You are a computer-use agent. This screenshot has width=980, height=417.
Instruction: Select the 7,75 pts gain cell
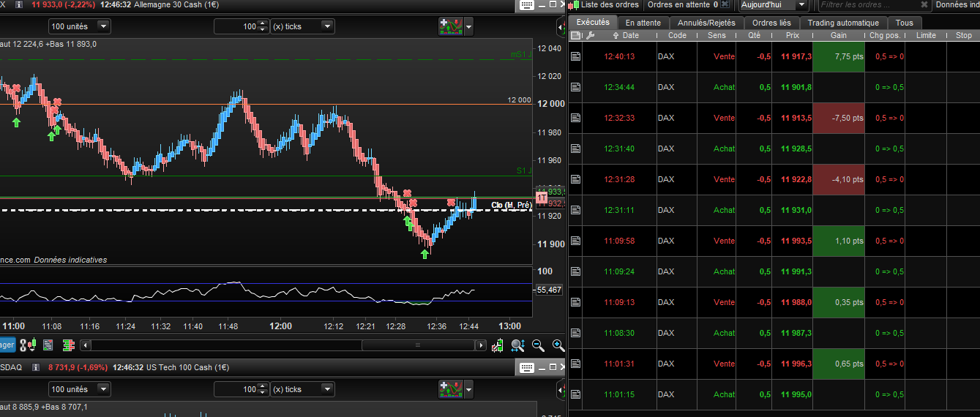[839, 56]
